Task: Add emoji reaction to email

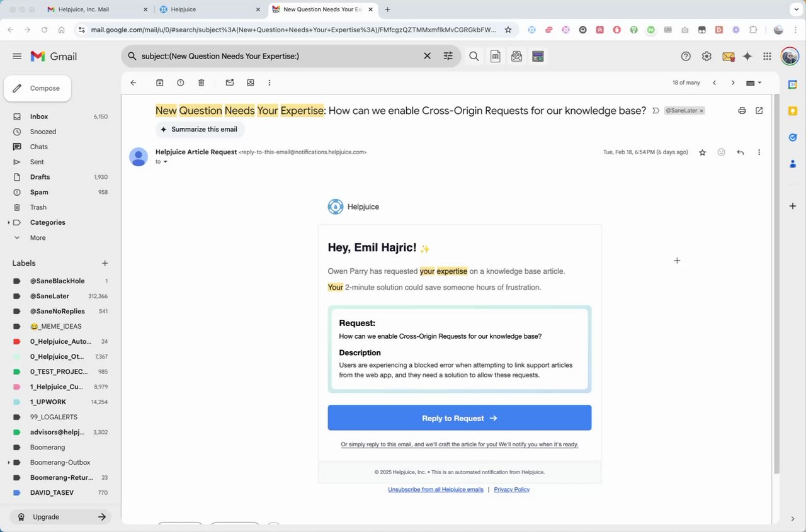Action: (x=722, y=152)
